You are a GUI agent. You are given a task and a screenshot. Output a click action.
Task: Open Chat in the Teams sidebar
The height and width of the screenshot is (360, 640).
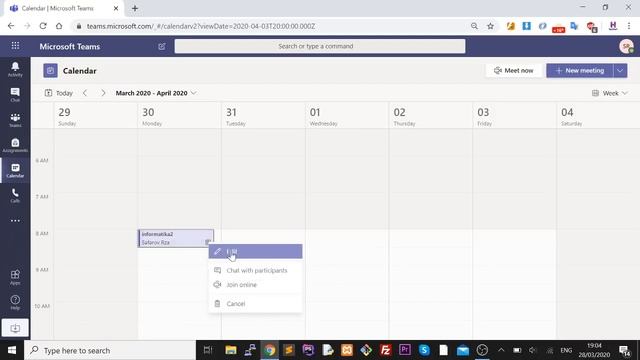pyautogui.click(x=15, y=95)
